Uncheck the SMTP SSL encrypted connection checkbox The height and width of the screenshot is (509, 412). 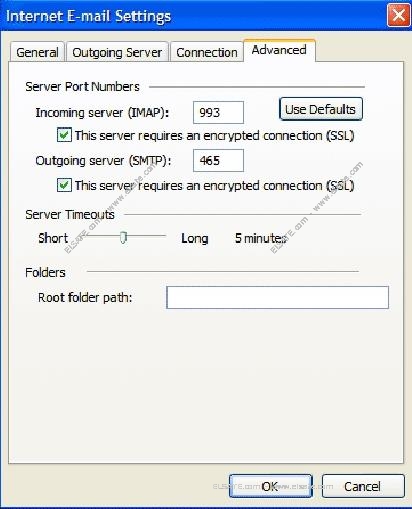click(64, 185)
